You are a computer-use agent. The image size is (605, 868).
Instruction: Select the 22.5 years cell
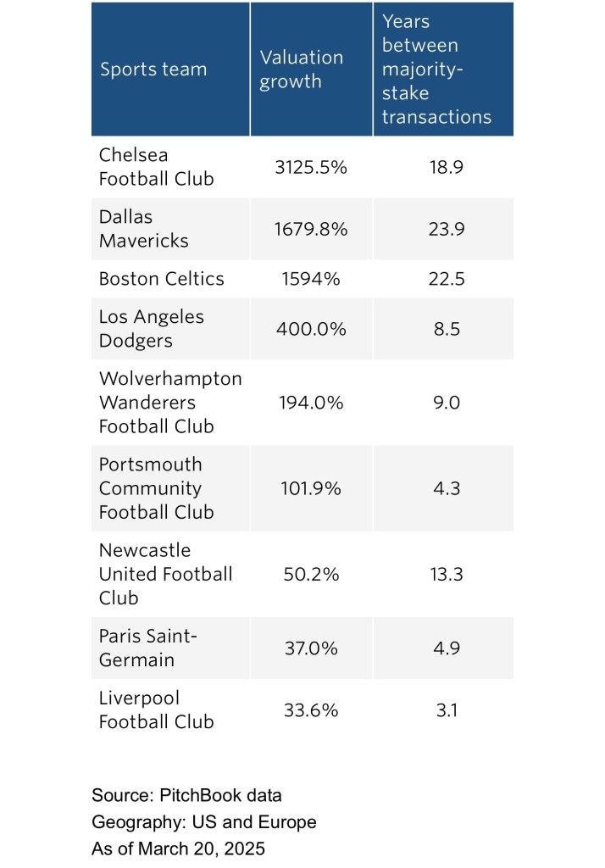coord(447,279)
